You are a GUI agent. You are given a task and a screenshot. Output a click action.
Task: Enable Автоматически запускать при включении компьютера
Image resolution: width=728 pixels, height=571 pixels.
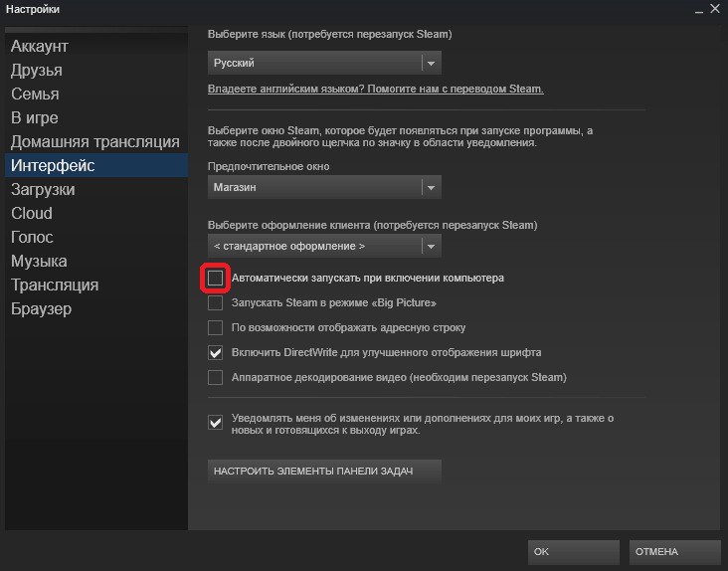pyautogui.click(x=215, y=279)
